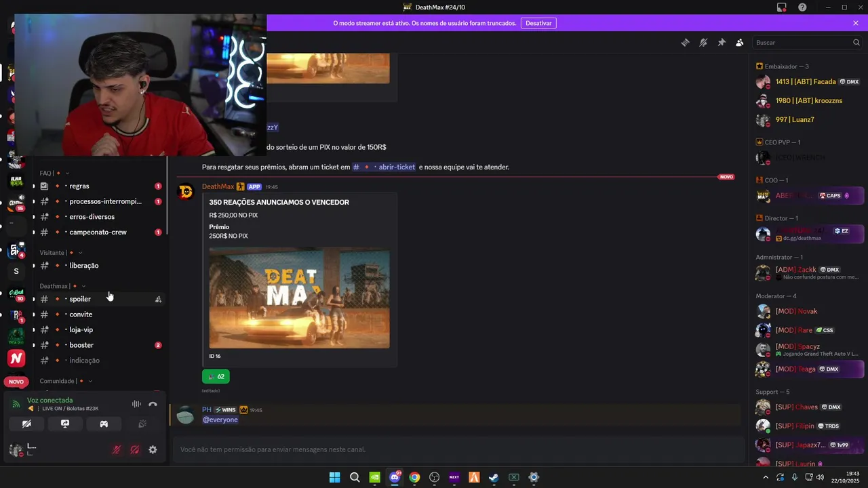This screenshot has width=868, height=488.
Task: Open member 1413 | [ABT] Facada
Action: [810, 82]
